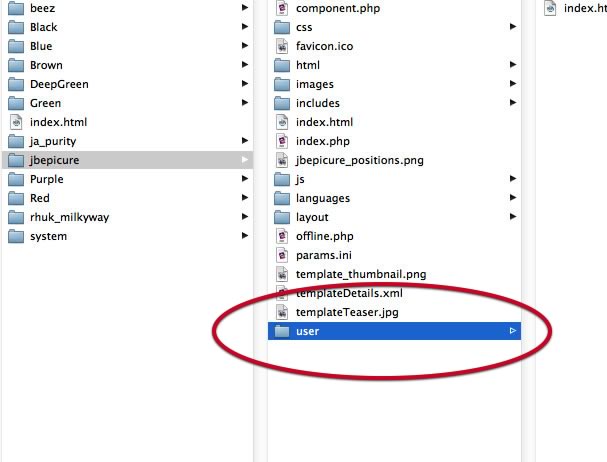Select the templateTeaser.jpg file name
Viewport: 607px width, 462px height.
pos(347,312)
